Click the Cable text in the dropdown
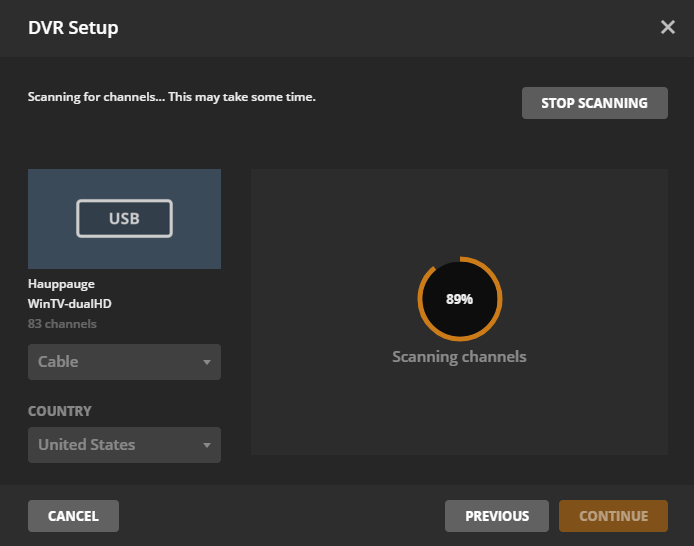This screenshot has height=546, width=694. (x=58, y=362)
